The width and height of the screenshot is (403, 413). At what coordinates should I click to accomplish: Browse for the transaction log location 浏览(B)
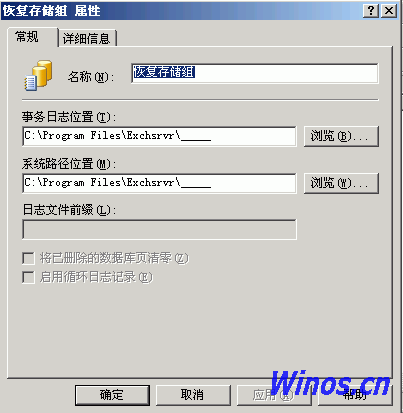(341, 136)
